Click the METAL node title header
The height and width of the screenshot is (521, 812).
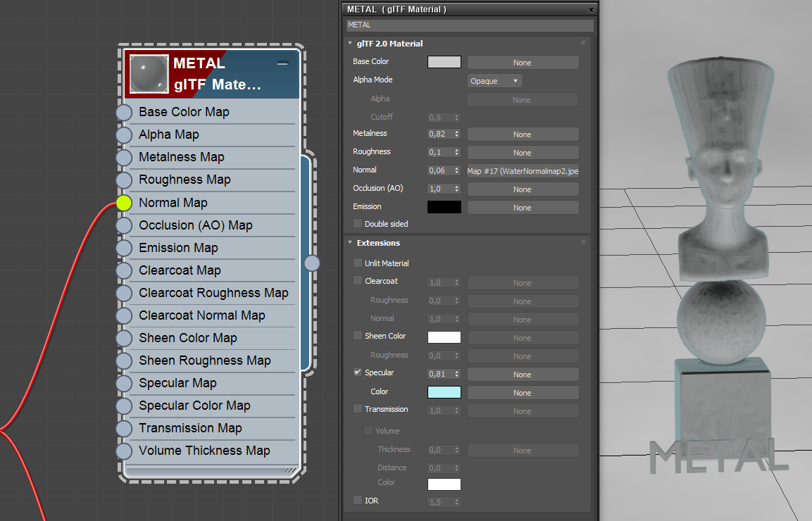212,74
